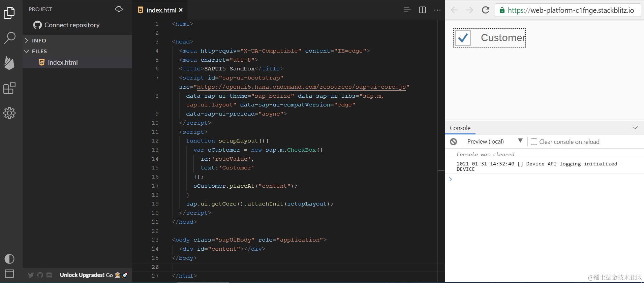Viewport: 644px width, 283px height.
Task: Click the PROJECT header label
Action: pyautogui.click(x=40, y=9)
